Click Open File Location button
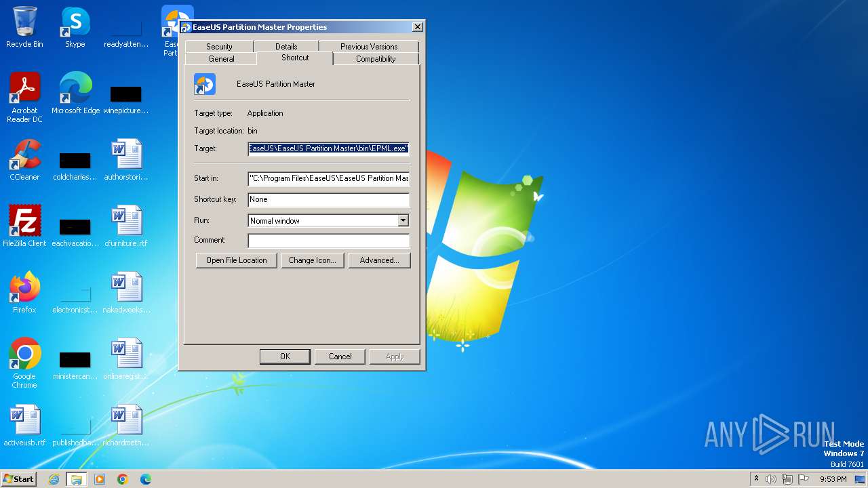Image resolution: width=868 pixels, height=488 pixels. pos(237,260)
